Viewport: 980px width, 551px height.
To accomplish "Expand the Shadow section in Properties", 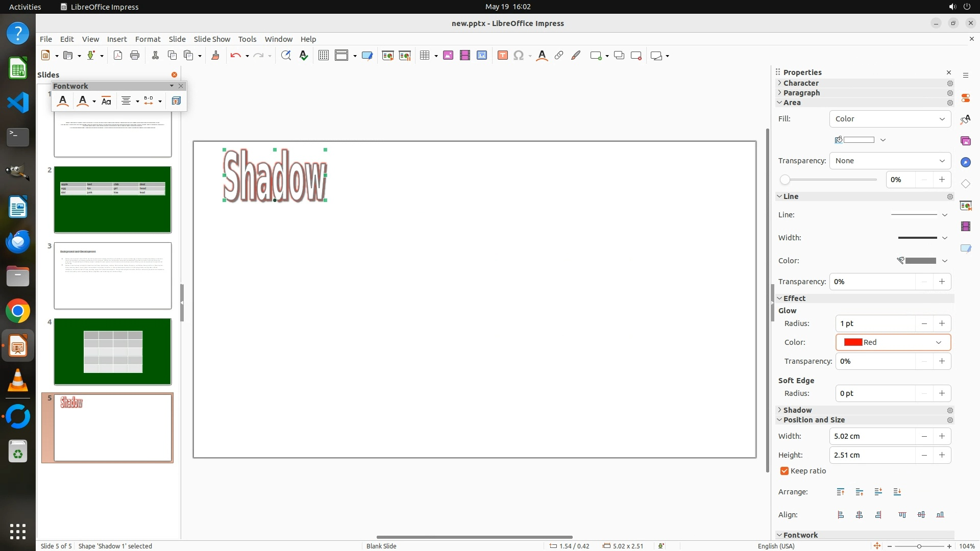I will [x=797, y=410].
